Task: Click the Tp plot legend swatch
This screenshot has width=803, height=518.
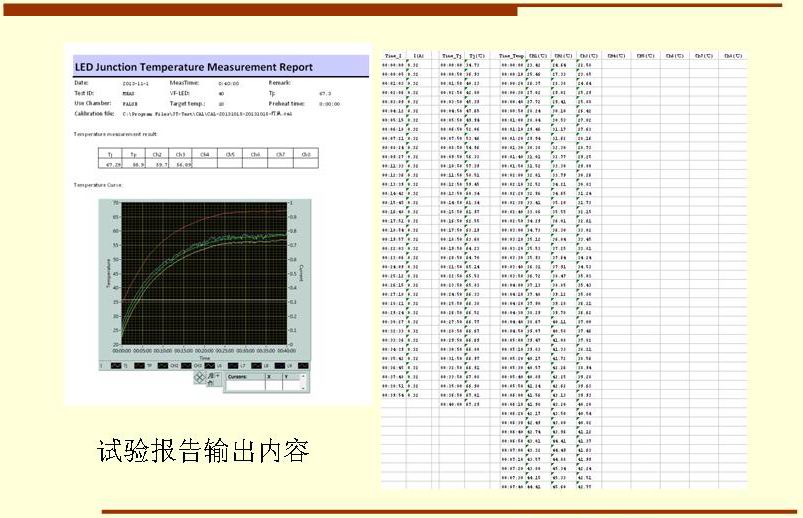Action: 139,366
